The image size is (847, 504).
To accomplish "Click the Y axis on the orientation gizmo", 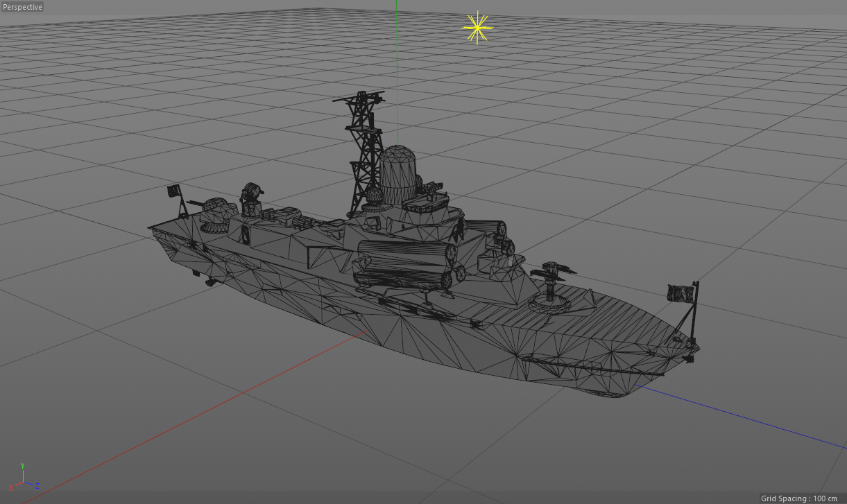I will 23,466.
